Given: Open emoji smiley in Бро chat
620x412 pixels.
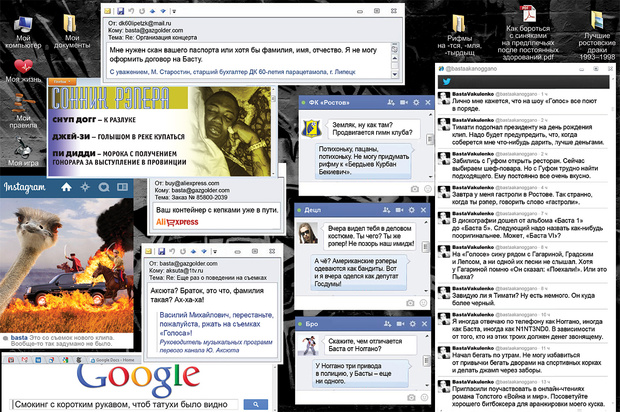Looking at the screenshot, I should pyautogui.click(x=424, y=397).
